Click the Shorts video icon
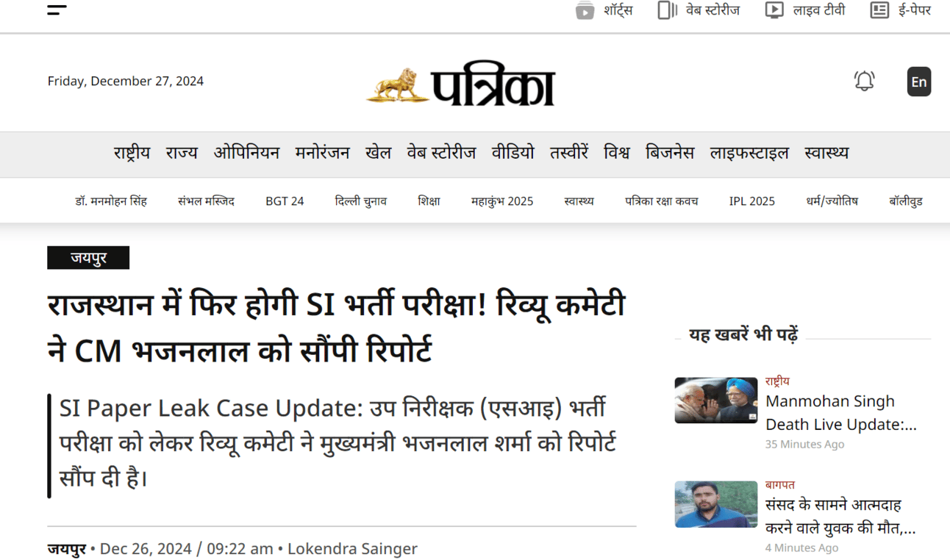Viewport: 950px width, 560px height. point(585,10)
